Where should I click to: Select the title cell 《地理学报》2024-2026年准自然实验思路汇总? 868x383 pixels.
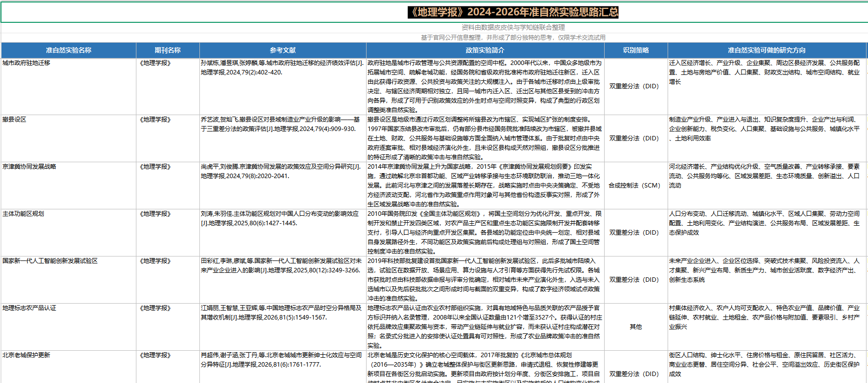(513, 12)
